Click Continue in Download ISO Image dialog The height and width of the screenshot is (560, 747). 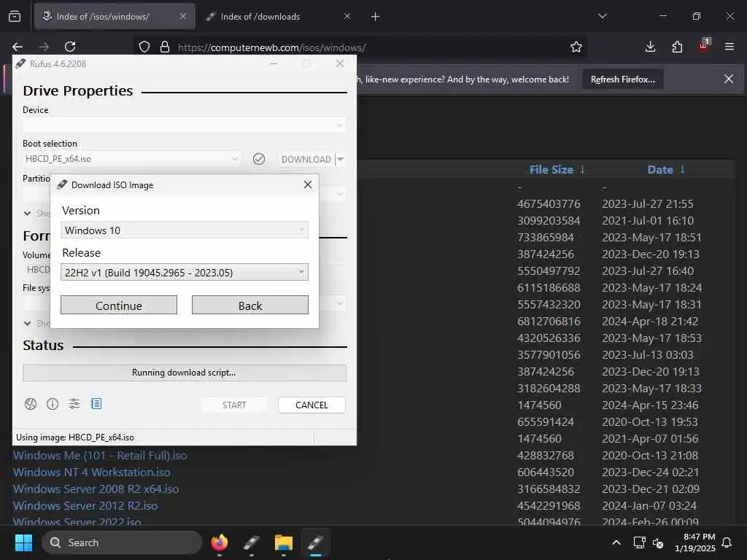[119, 306]
